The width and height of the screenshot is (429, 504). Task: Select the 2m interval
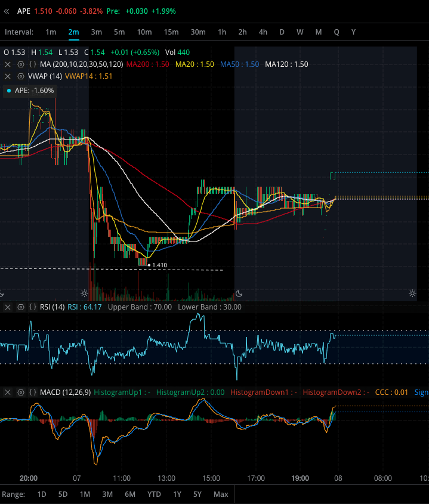(73, 32)
